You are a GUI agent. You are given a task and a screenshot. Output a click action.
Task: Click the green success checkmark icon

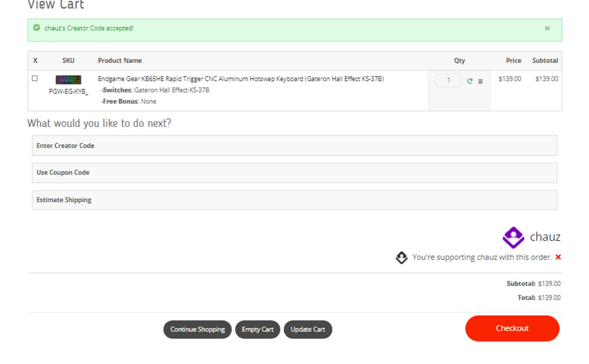37,27
